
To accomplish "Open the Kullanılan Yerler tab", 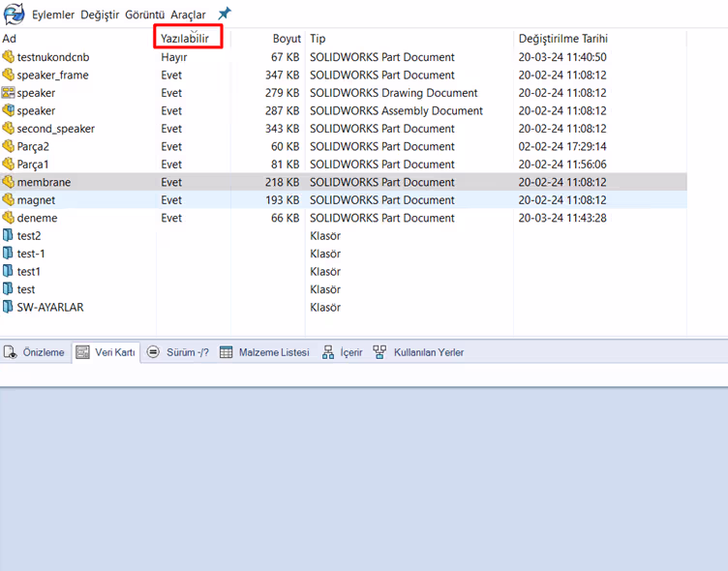I will tap(419, 352).
